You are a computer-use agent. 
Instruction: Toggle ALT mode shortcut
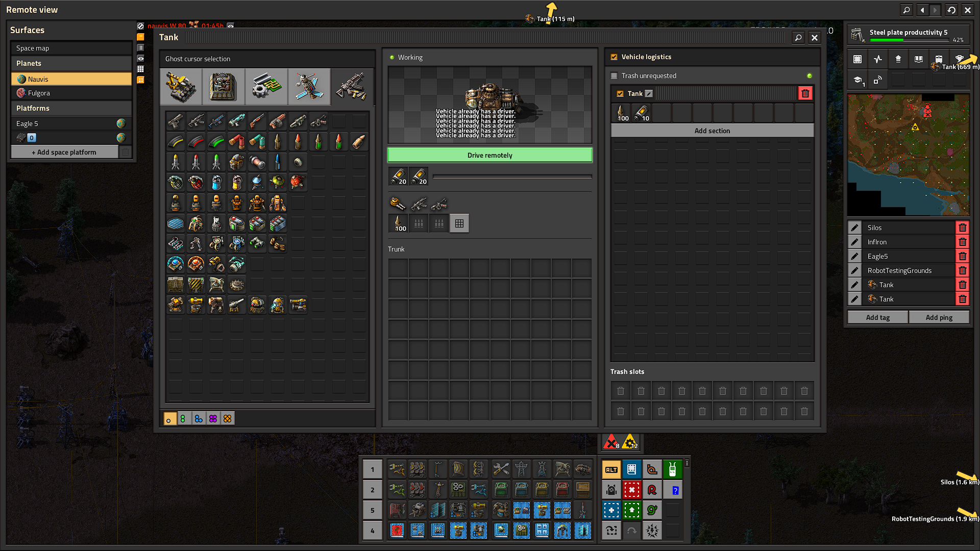click(611, 469)
